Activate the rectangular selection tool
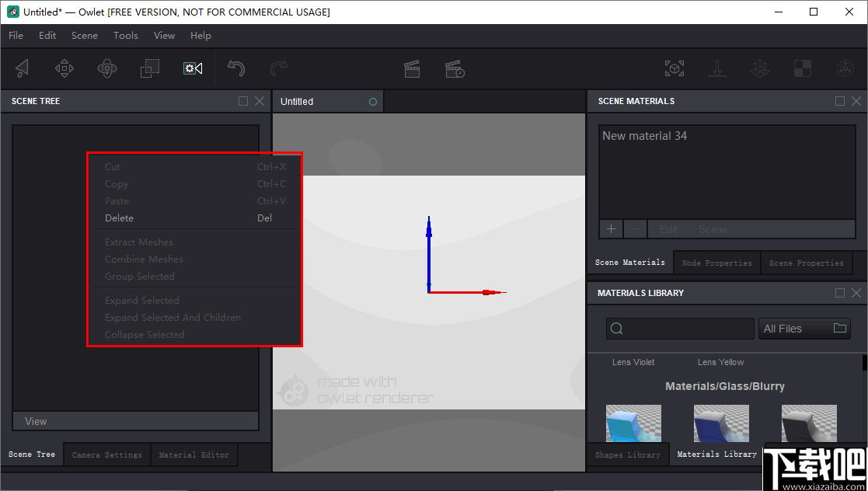Screen dimensions: 868x491 pyautogui.click(x=149, y=68)
